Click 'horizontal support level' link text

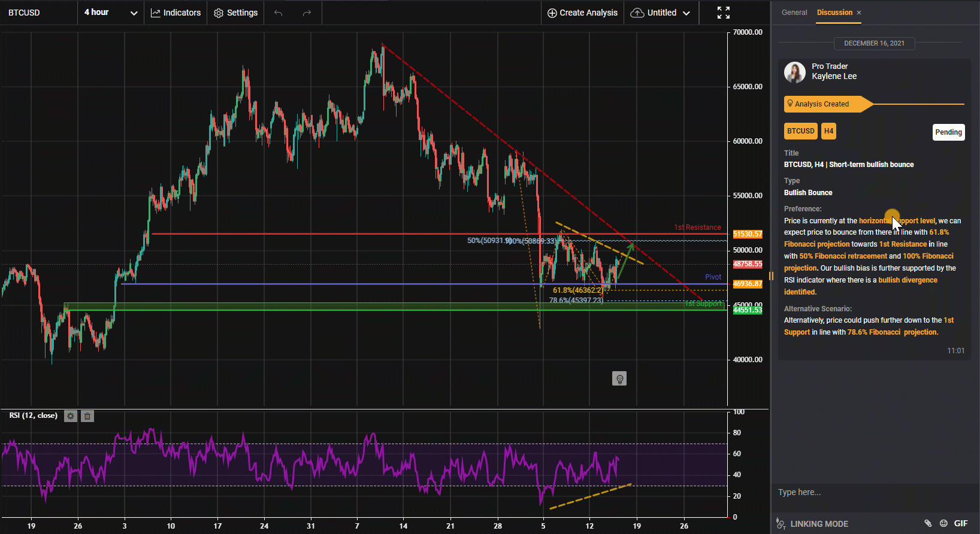pos(897,221)
